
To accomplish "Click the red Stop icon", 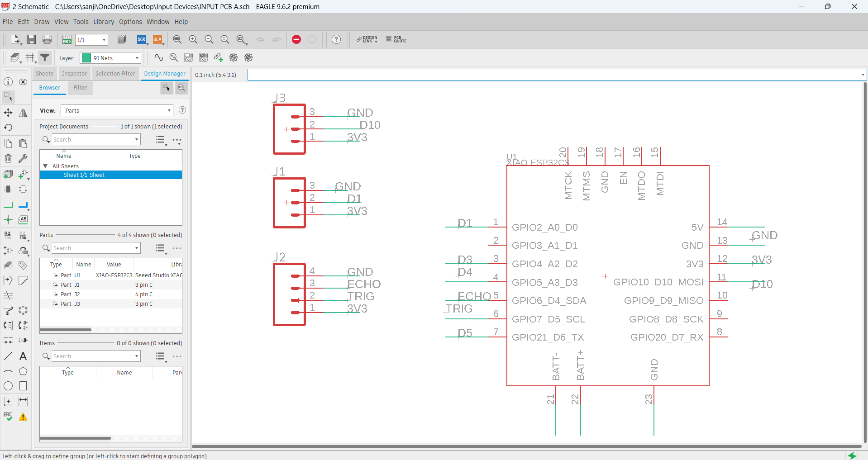I will pos(296,39).
